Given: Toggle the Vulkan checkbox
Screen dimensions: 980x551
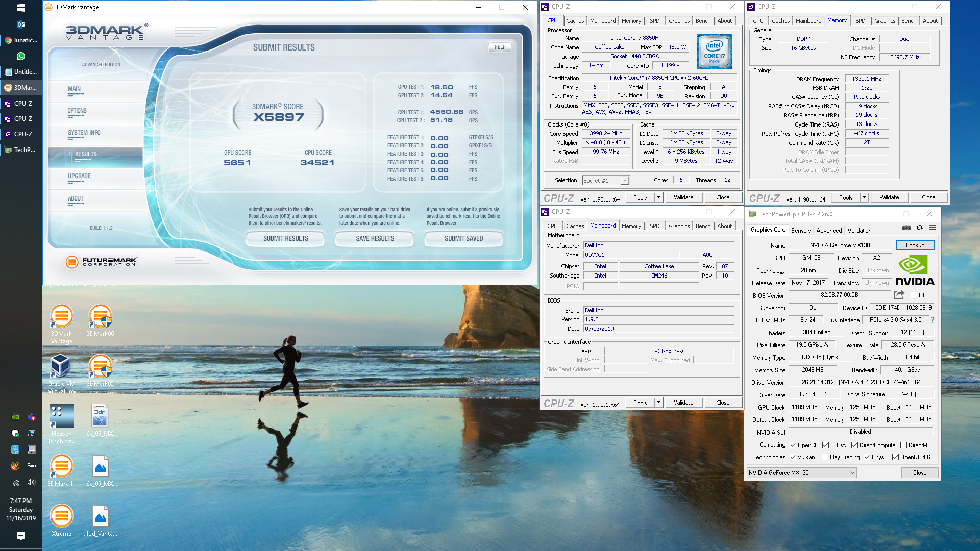Looking at the screenshot, I should click(x=793, y=457).
